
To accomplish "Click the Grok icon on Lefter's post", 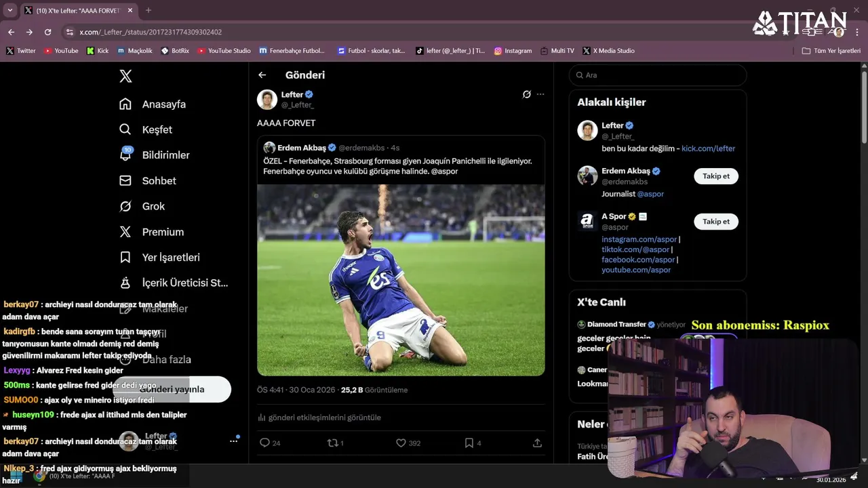I will click(526, 94).
